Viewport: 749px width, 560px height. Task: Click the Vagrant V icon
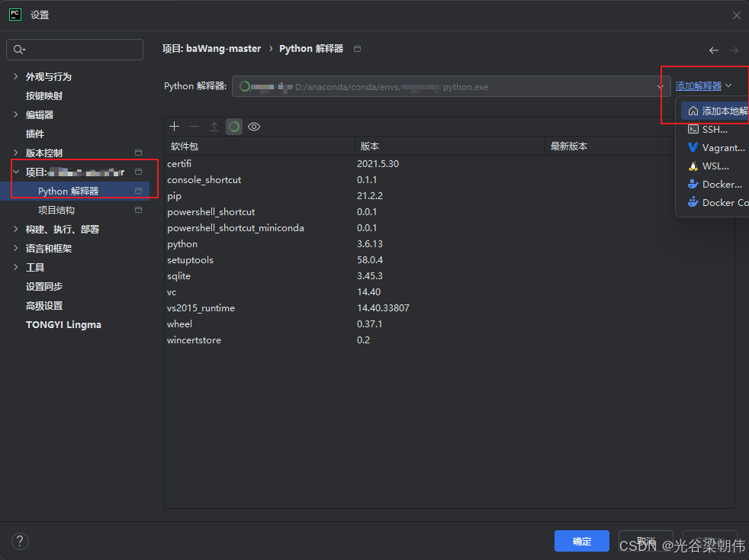(693, 147)
